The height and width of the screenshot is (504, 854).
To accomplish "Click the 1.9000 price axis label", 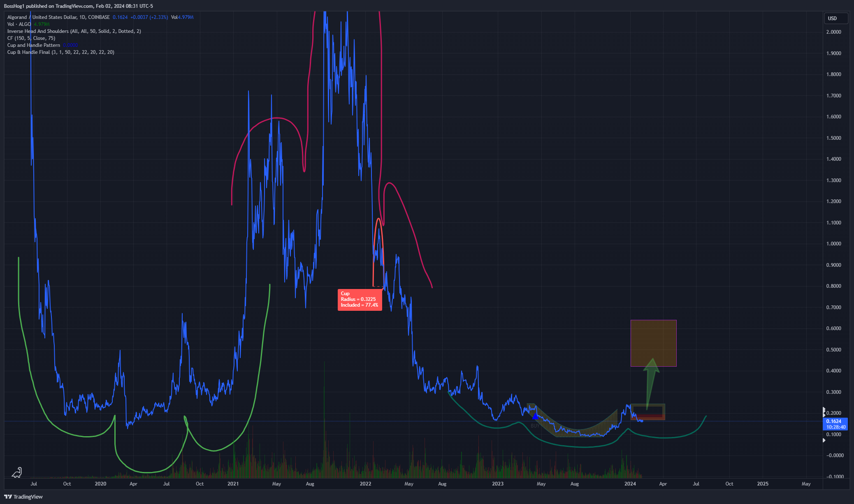I will [833, 53].
